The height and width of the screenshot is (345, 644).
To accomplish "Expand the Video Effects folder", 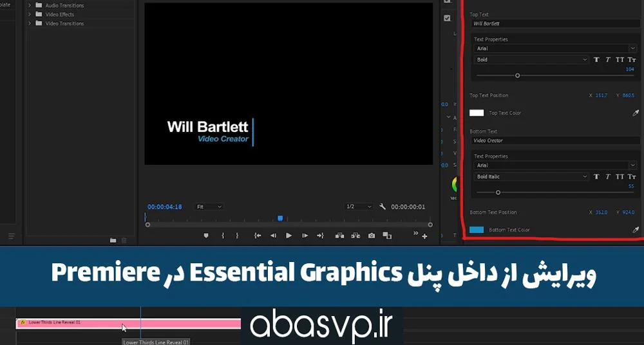I will point(30,14).
